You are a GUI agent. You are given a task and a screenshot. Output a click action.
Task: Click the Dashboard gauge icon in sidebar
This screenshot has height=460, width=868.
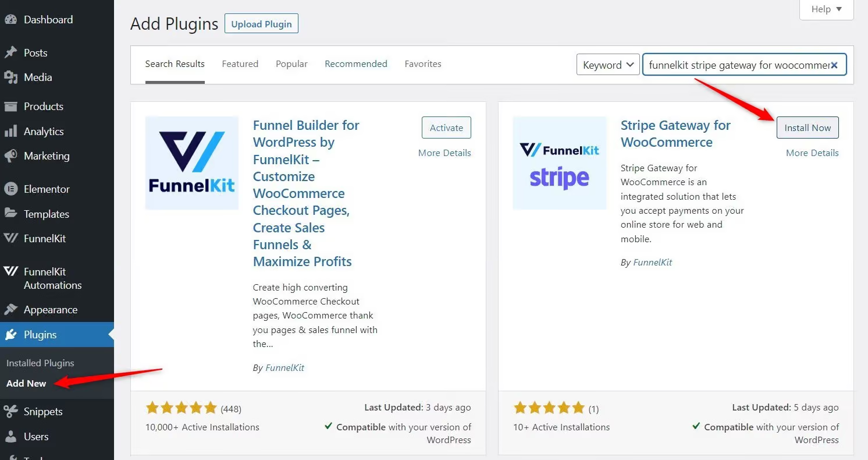[x=10, y=19]
